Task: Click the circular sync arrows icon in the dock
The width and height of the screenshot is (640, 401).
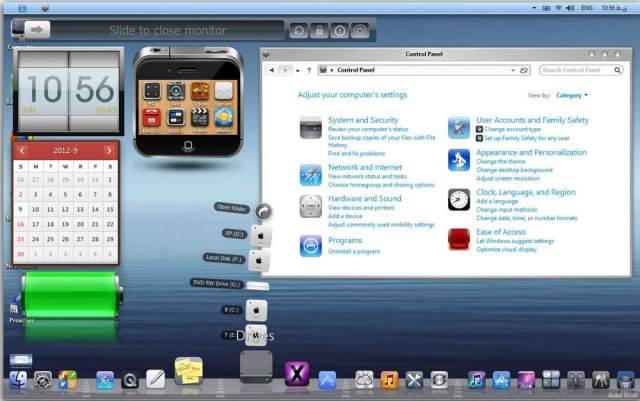Action: tap(439, 380)
